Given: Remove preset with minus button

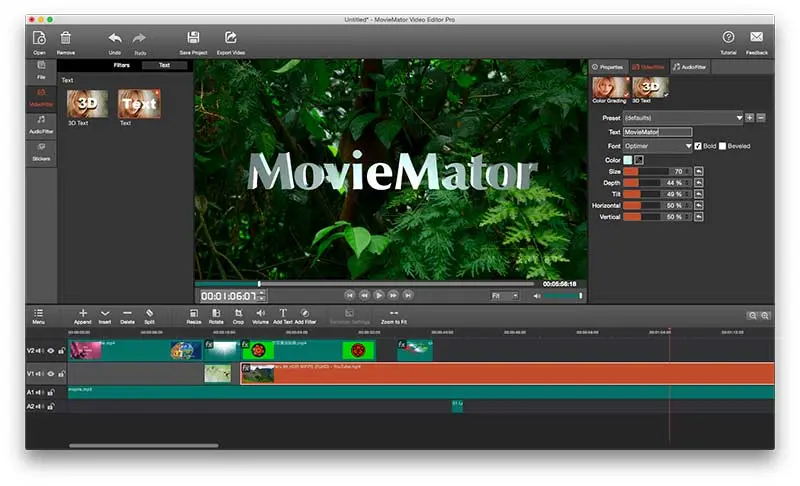Looking at the screenshot, I should 761,118.
